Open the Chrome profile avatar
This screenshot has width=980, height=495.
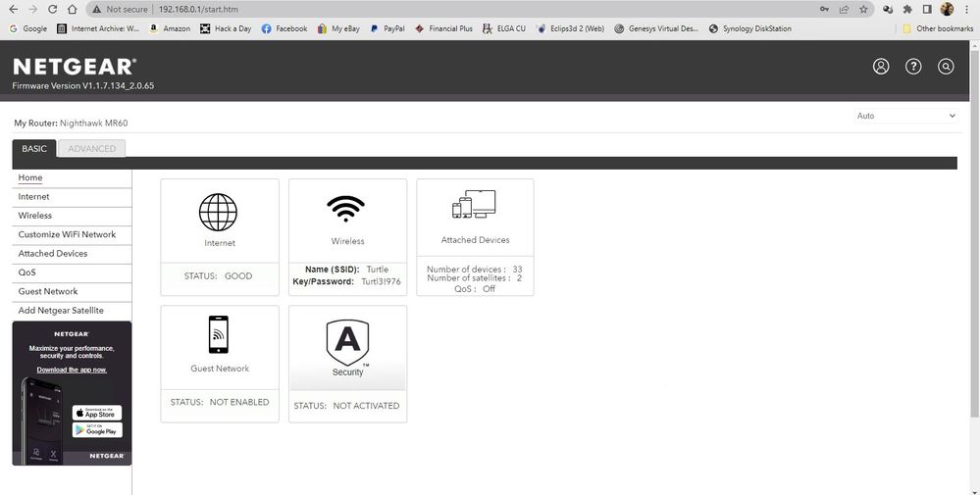point(947,10)
